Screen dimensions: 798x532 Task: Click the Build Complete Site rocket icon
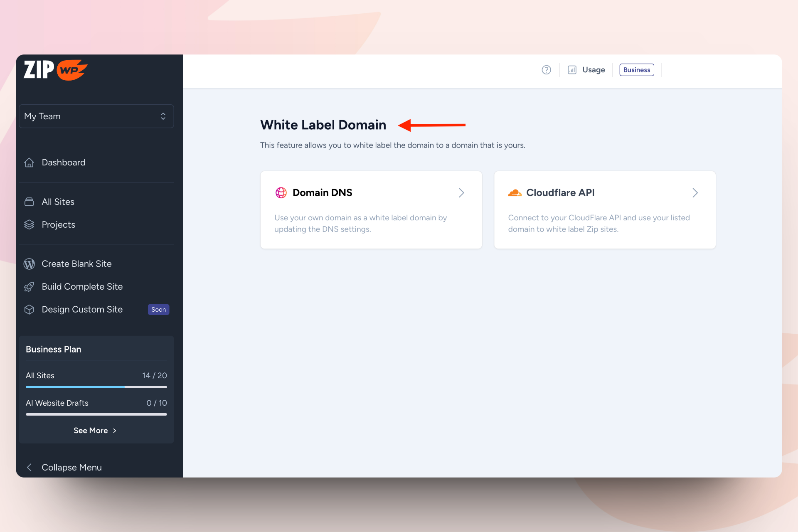29,286
